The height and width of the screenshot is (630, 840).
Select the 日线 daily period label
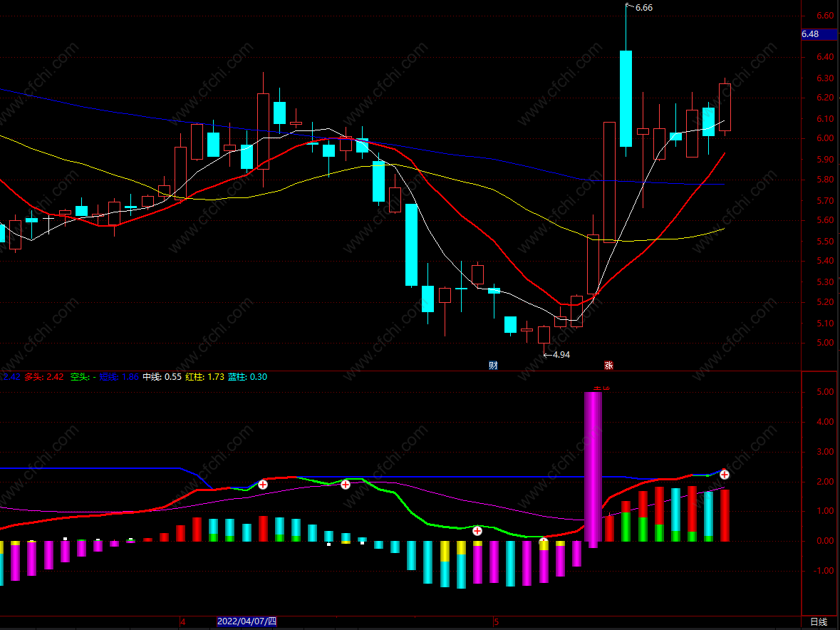(819, 621)
